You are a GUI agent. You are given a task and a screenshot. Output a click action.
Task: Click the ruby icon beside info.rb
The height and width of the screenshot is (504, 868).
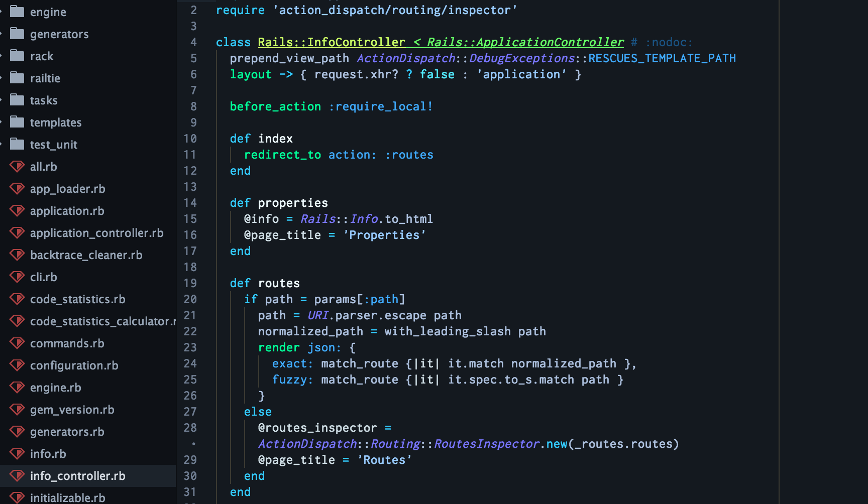pos(17,453)
